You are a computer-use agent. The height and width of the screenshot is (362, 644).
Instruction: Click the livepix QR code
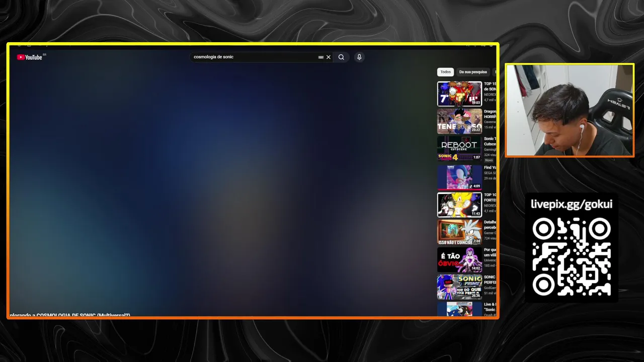pos(572,256)
